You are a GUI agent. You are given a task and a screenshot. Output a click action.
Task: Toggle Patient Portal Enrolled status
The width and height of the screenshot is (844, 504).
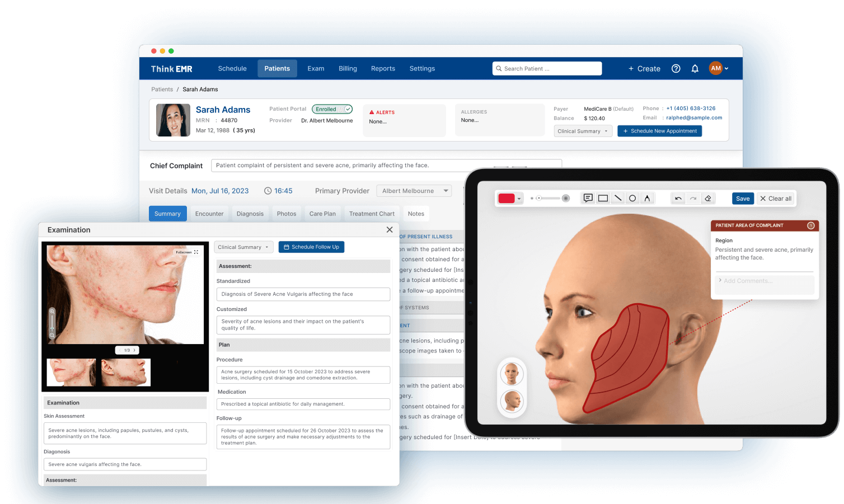[x=332, y=109]
